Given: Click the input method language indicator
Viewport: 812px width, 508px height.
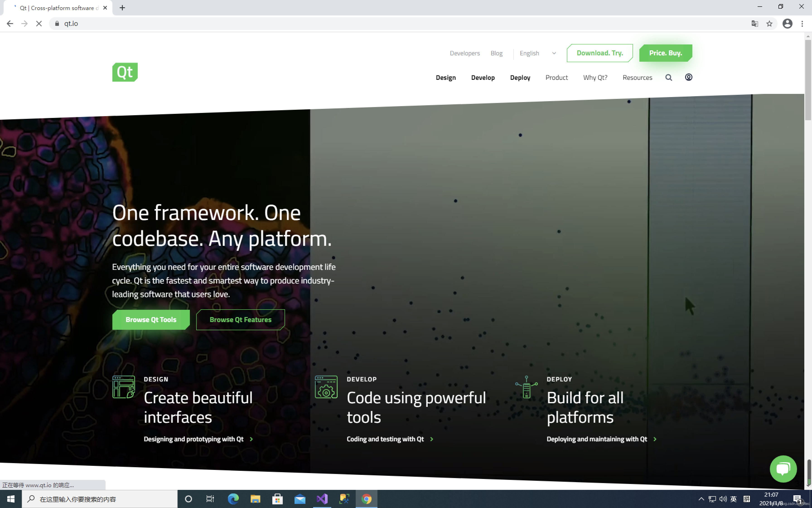Looking at the screenshot, I should click(733, 499).
